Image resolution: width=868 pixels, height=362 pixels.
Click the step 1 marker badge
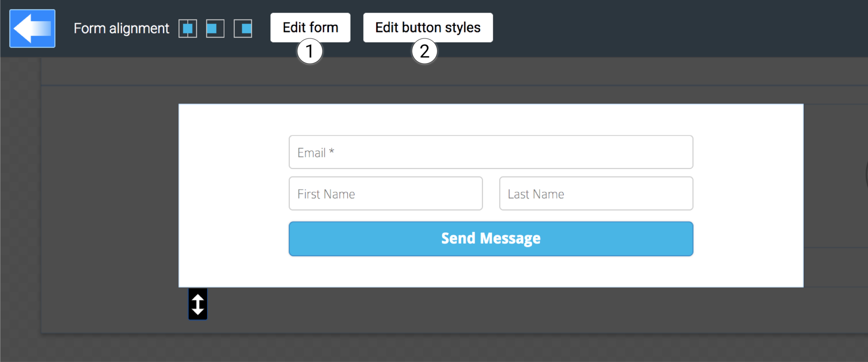click(x=310, y=51)
